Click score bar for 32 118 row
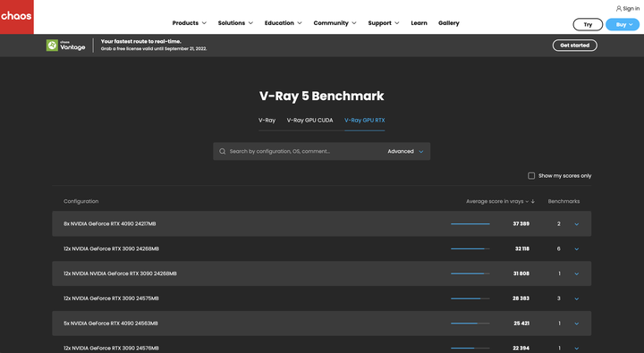Viewport: 644px width, 353px height. click(x=470, y=248)
